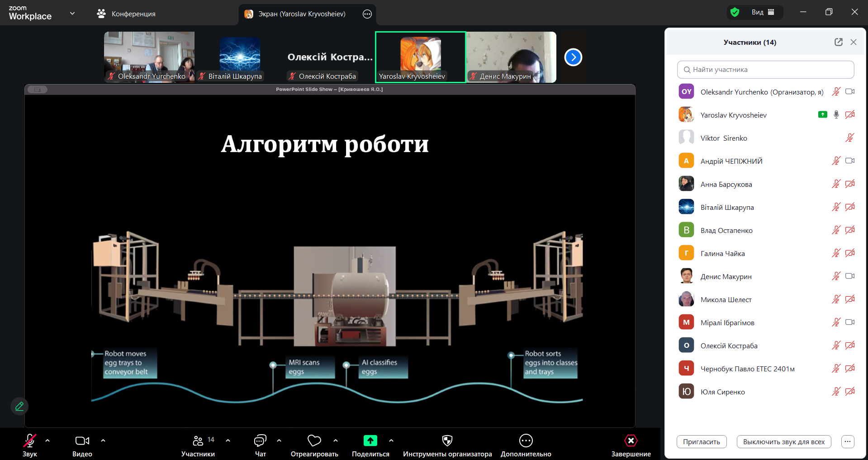Open the Вид view menu

point(763,12)
